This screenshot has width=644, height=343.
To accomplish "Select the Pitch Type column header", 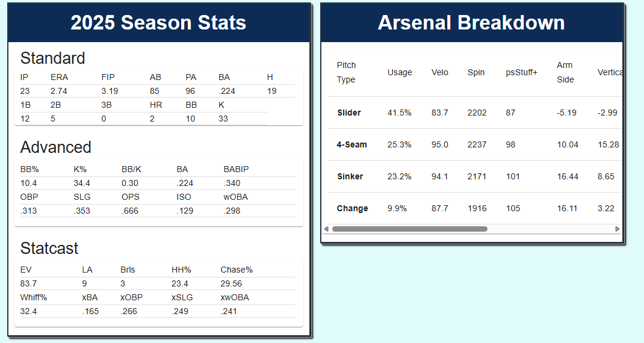I will (x=346, y=72).
